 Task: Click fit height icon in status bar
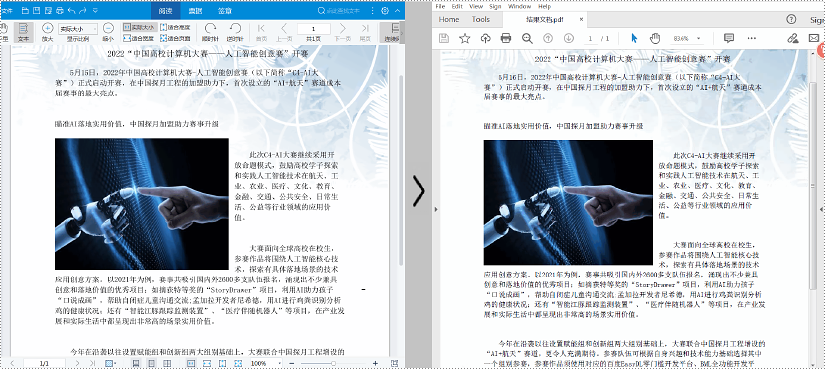coord(223,363)
